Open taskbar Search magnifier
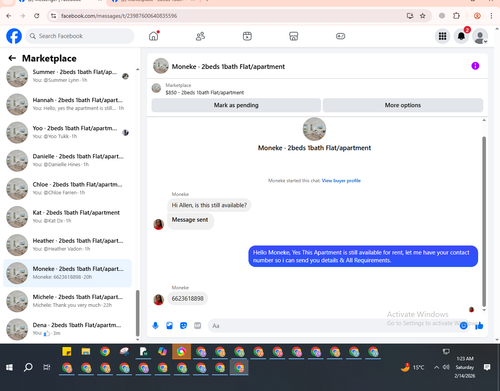Viewport: 500px width, 391px height. (28, 367)
